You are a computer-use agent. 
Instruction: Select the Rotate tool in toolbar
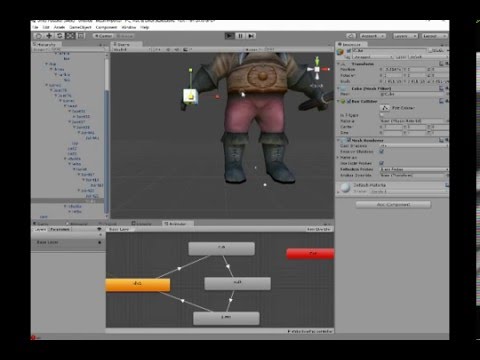[60, 36]
